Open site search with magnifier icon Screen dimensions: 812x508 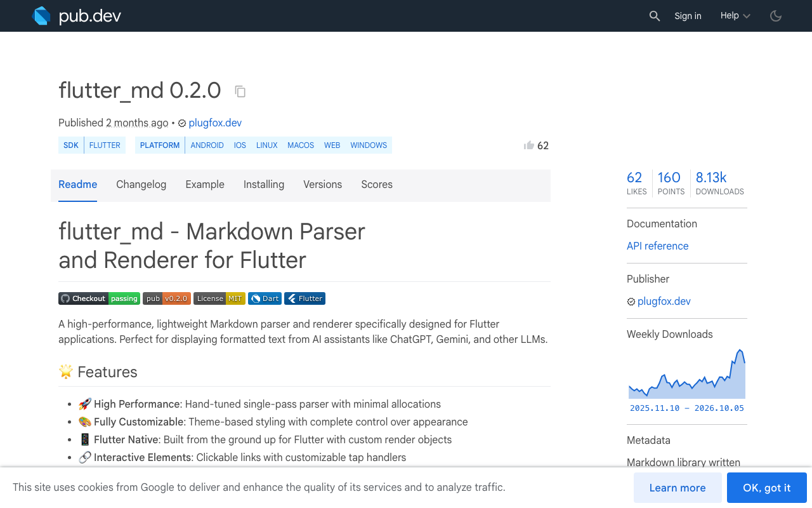pyautogui.click(x=655, y=16)
